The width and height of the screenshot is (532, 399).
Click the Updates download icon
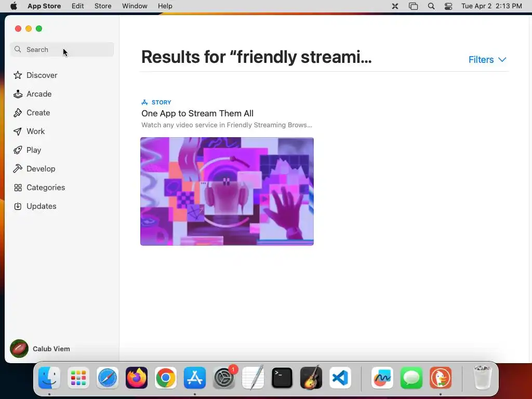18,206
